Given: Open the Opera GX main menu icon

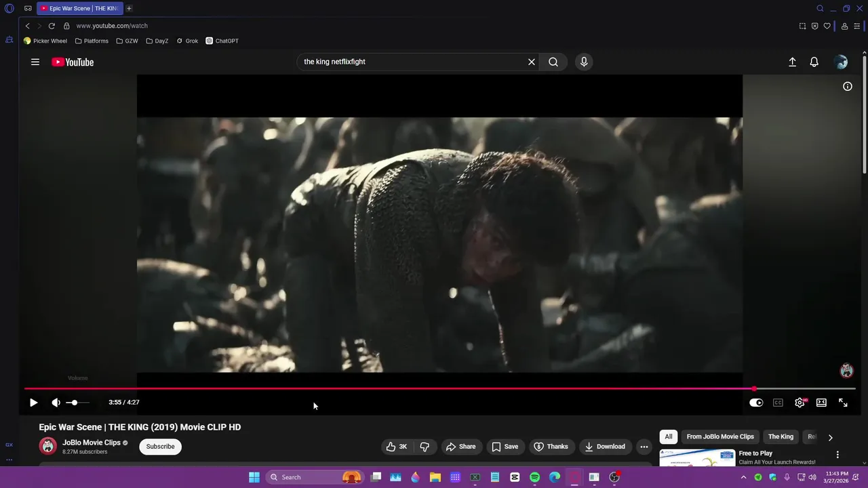Looking at the screenshot, I should point(9,9).
